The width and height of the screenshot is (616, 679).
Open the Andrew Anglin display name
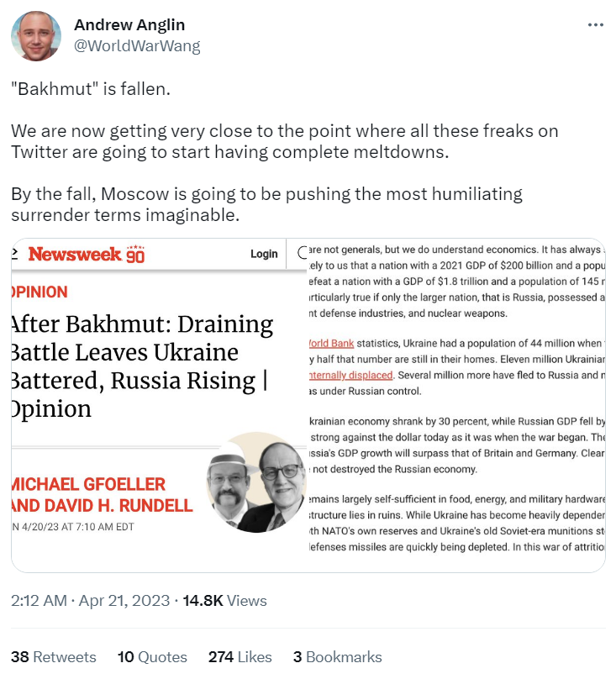click(x=129, y=25)
